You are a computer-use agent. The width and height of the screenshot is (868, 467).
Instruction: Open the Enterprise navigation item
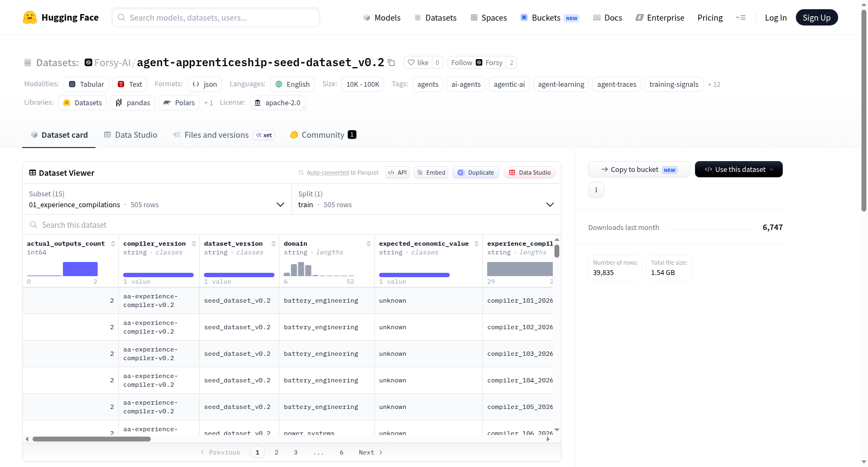pos(660,17)
